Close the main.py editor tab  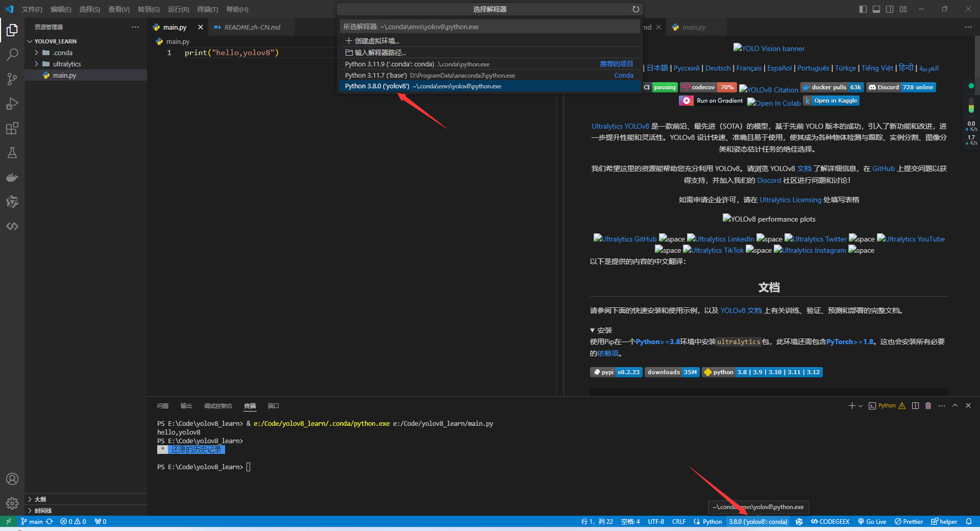click(x=201, y=27)
